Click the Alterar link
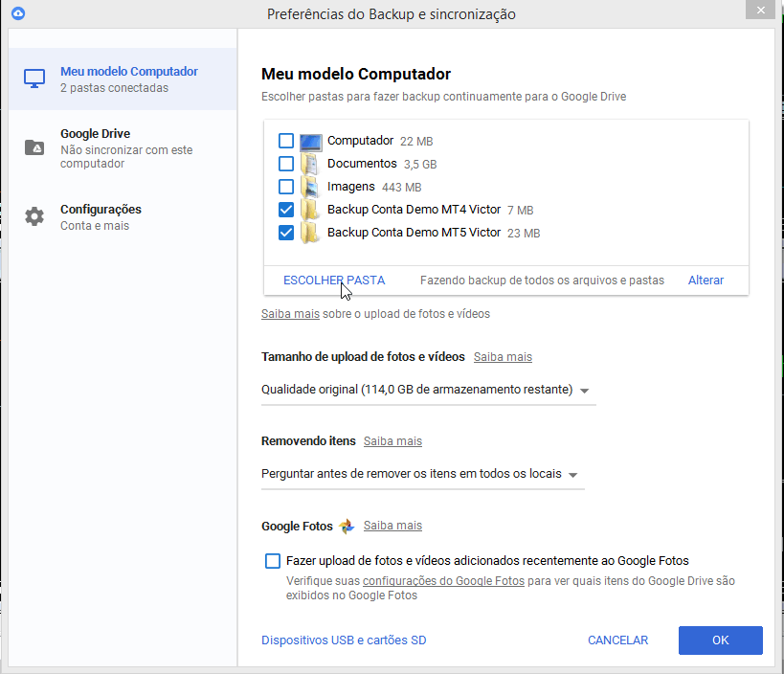This screenshot has width=784, height=674. pyautogui.click(x=706, y=281)
